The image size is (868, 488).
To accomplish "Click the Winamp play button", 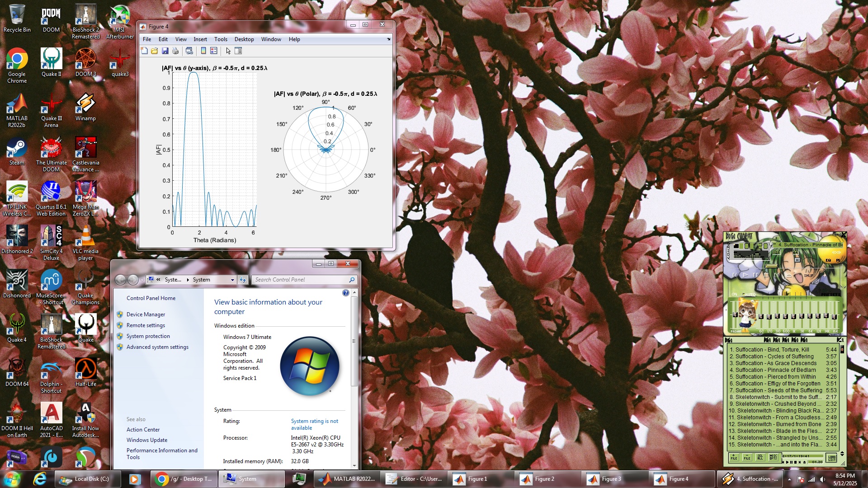I will [745, 275].
